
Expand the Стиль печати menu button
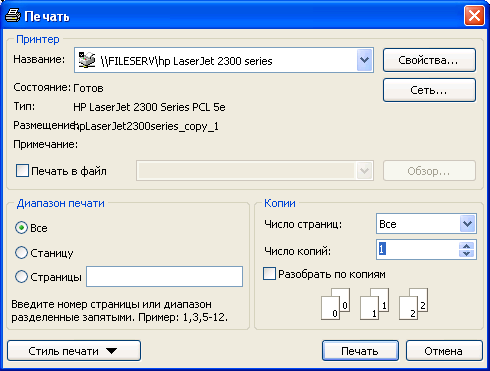click(x=74, y=351)
